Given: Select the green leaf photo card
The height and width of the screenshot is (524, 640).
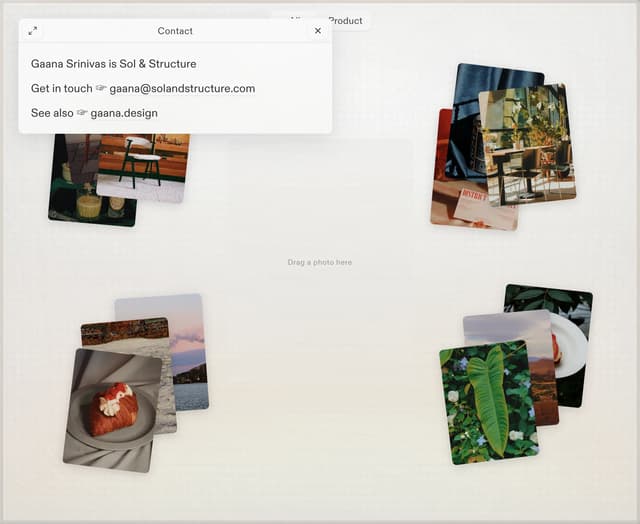Looking at the screenshot, I should (489, 403).
